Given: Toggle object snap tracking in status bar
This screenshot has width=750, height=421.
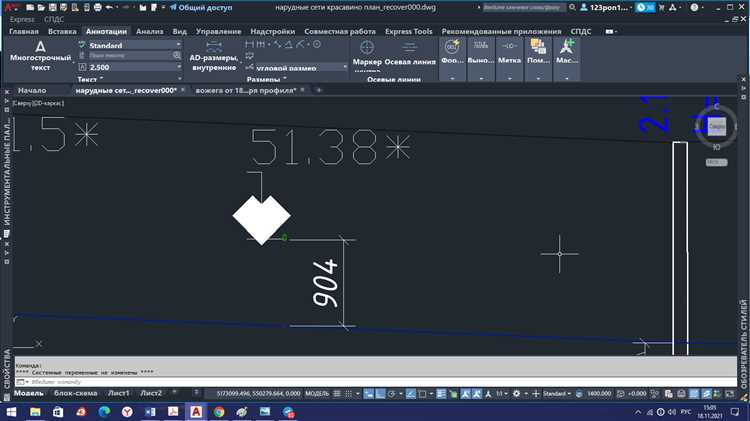Looking at the screenshot, I should [411, 394].
